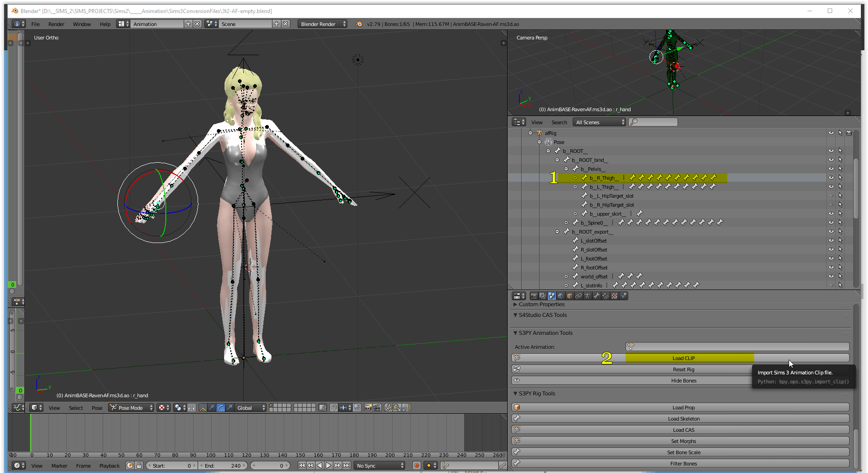Toggle visibility of the b_Pelvis_ bone
Viewport: 868px width, 473px height.
pyautogui.click(x=831, y=169)
